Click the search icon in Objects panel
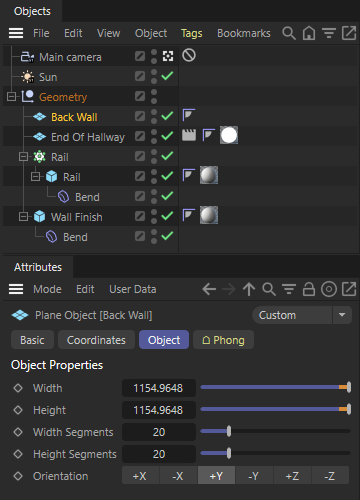This screenshot has height=500, width=360. tap(289, 33)
